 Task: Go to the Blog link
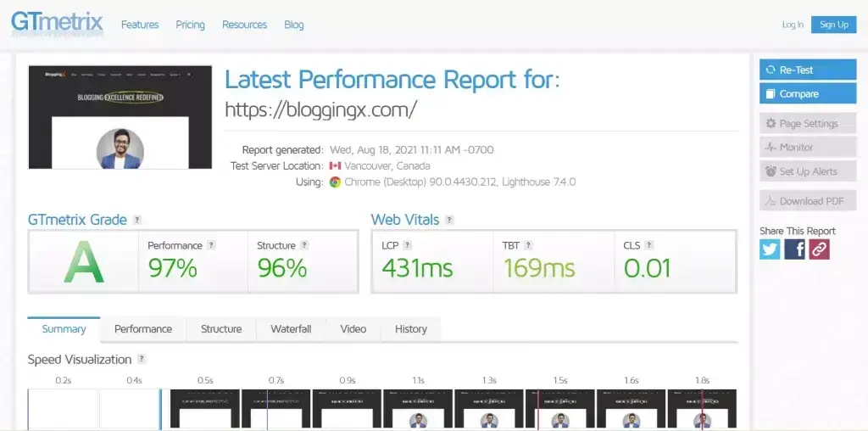tap(294, 25)
